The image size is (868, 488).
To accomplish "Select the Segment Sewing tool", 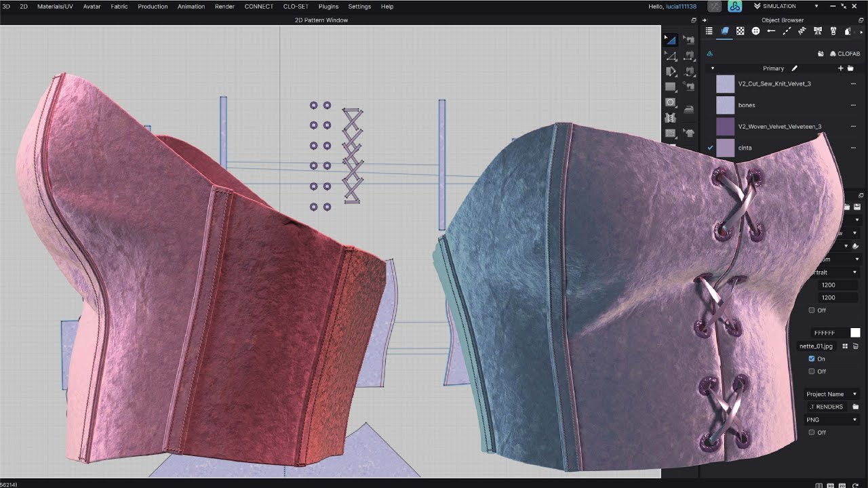I will (x=689, y=56).
